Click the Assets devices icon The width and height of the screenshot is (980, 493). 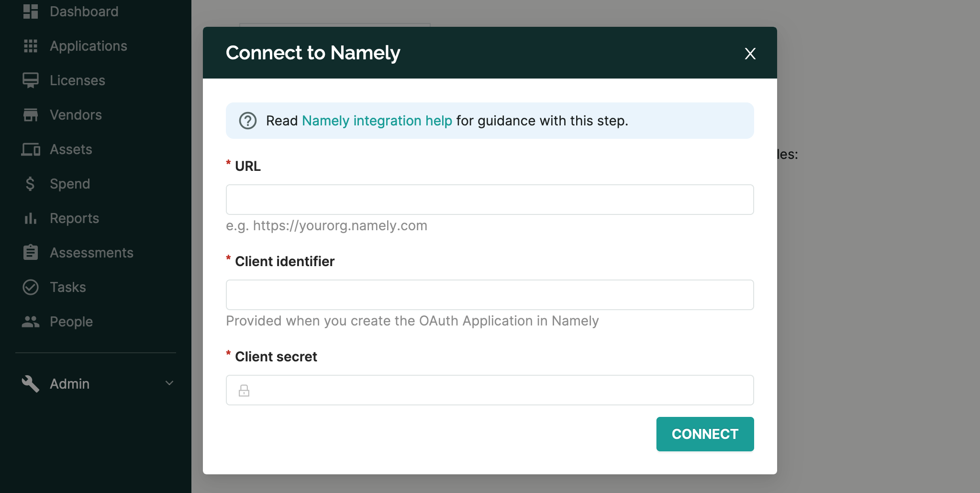coord(31,149)
